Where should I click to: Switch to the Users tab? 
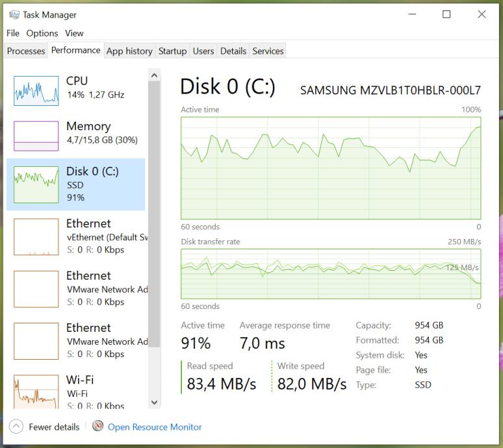click(x=203, y=51)
